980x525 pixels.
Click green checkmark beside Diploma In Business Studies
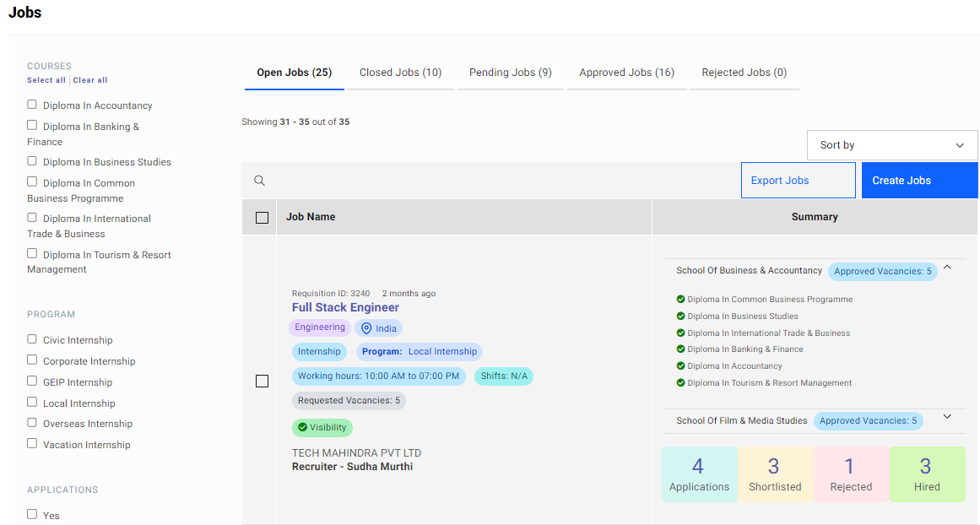(x=681, y=316)
